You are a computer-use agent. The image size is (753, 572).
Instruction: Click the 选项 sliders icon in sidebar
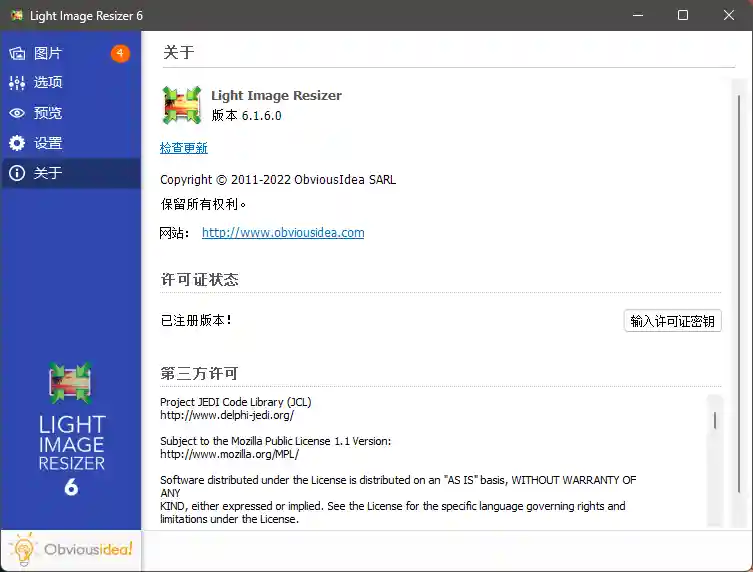[17, 83]
